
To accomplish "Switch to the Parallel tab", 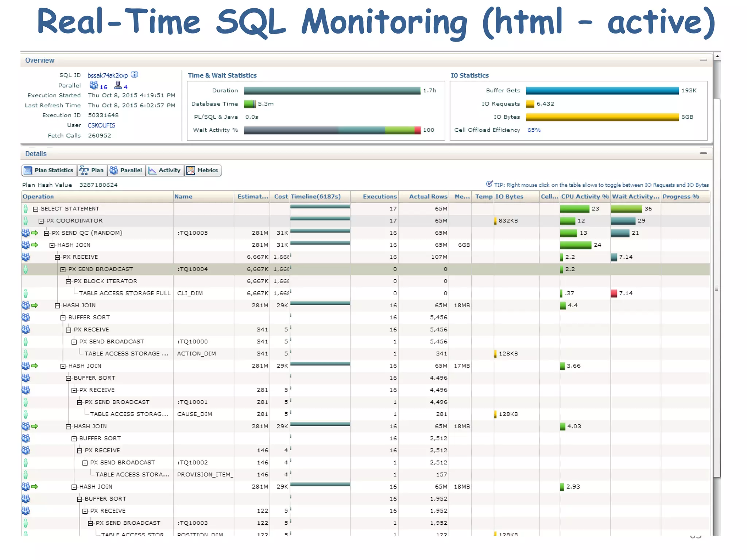I will [126, 170].
